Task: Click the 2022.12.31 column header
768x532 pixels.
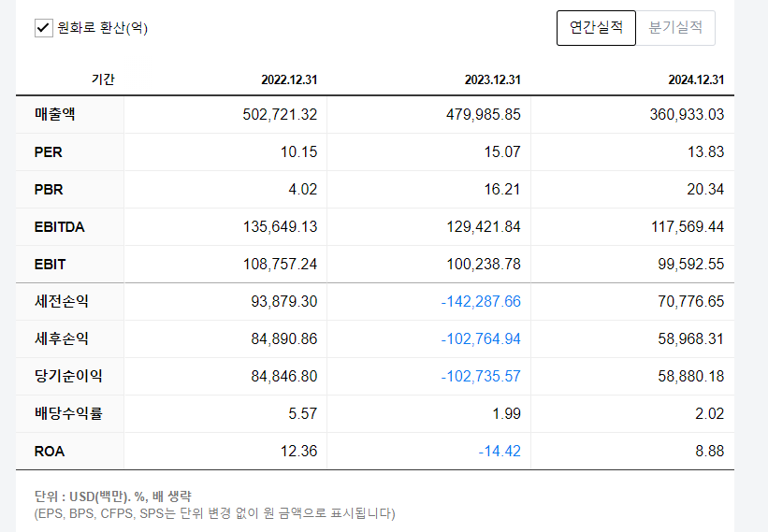Action: click(289, 79)
